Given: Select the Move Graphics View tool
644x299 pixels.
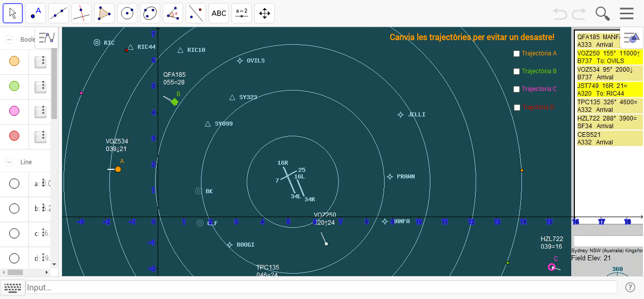Looking at the screenshot, I should tap(265, 13).
